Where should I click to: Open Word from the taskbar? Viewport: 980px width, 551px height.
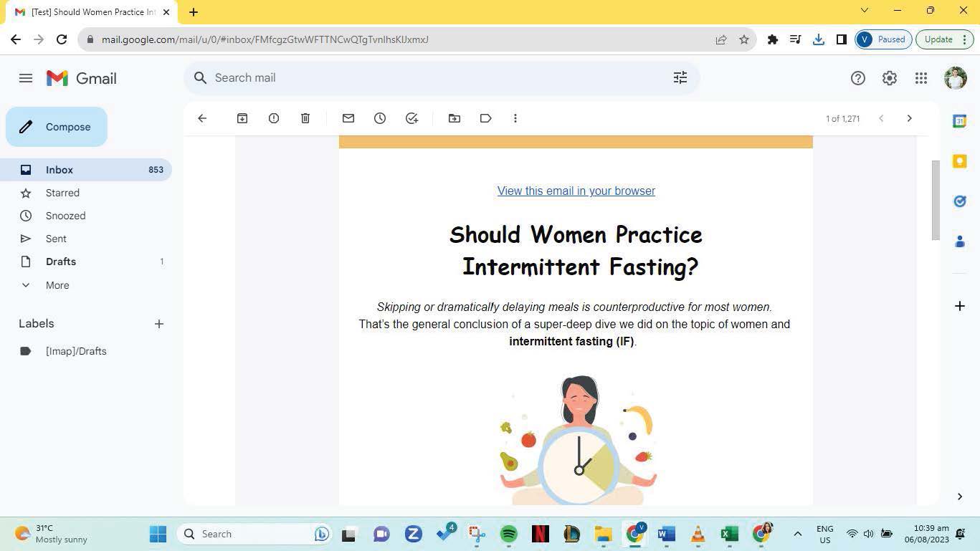[666, 534]
